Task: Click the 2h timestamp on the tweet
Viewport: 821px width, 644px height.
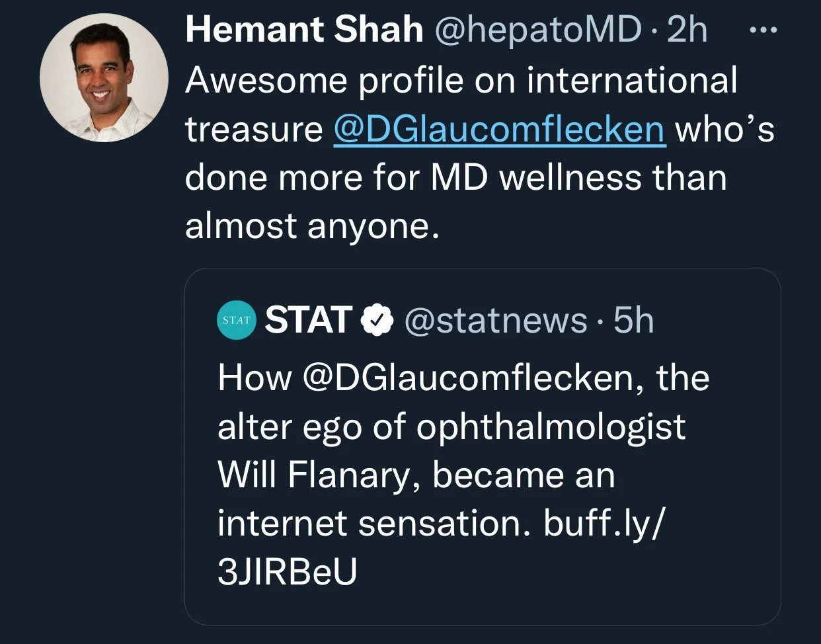Action: (x=687, y=30)
